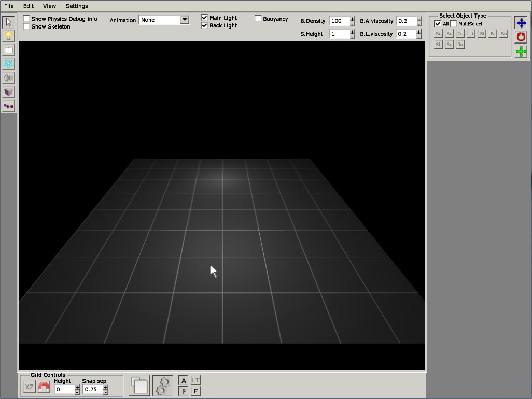Activate the speaker sound tool

pyautogui.click(x=8, y=78)
